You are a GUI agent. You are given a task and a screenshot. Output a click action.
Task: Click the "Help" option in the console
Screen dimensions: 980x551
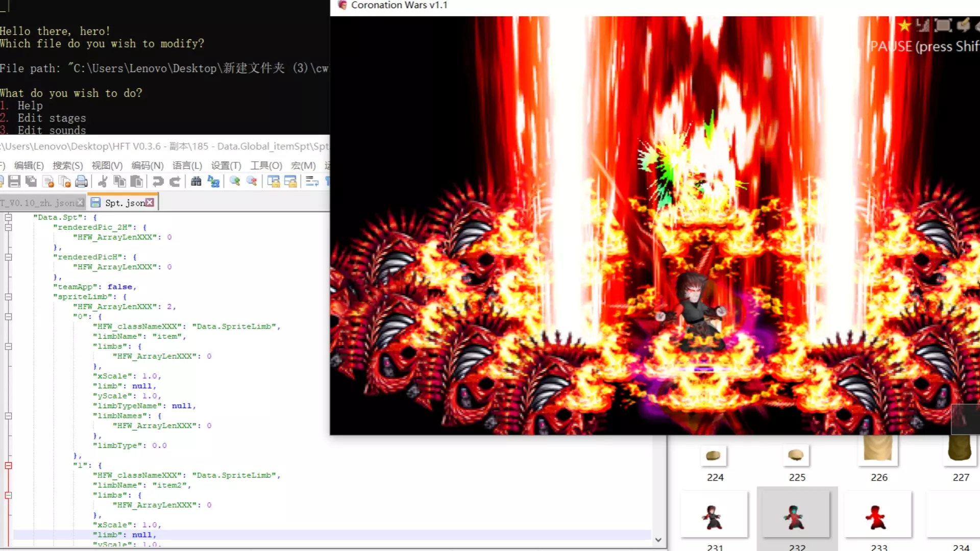pos(30,106)
